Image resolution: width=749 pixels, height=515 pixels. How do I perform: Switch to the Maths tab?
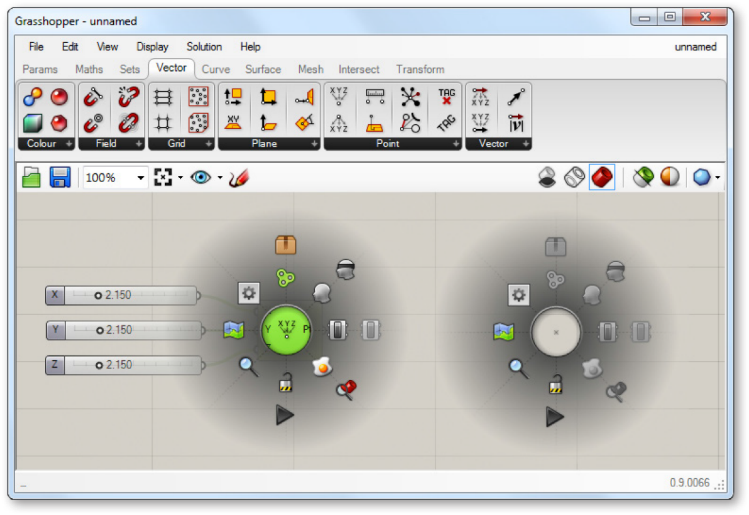coord(89,69)
